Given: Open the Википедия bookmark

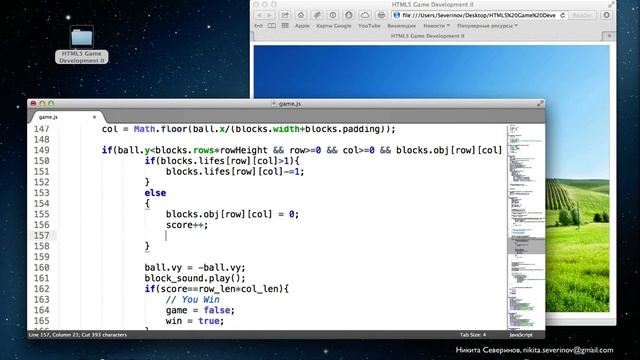Looking at the screenshot, I should click(x=401, y=26).
